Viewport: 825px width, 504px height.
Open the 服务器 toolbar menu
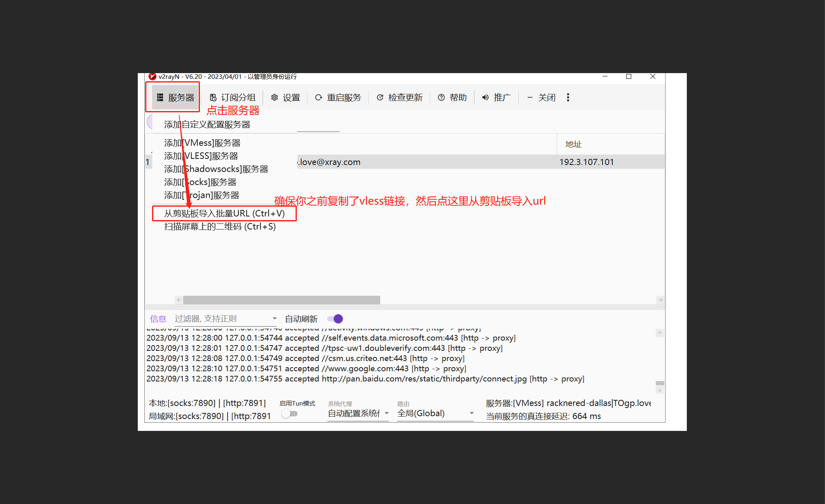click(x=175, y=98)
